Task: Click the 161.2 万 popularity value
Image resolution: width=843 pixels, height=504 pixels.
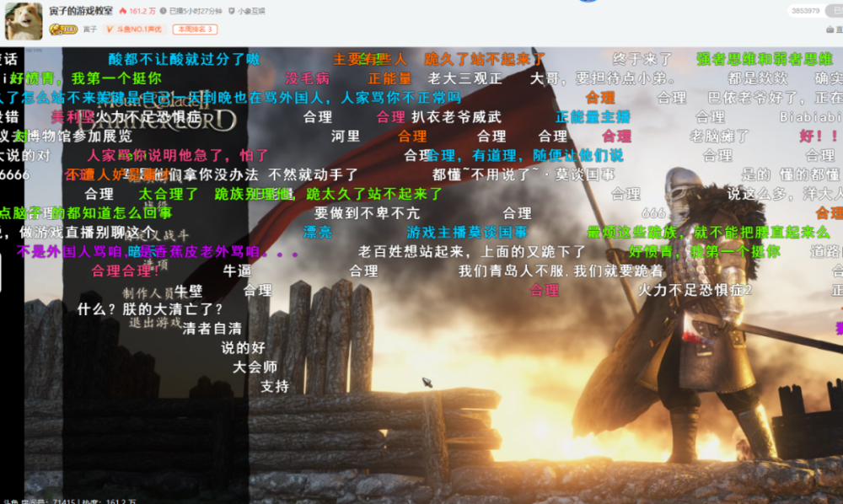Action: pos(142,11)
